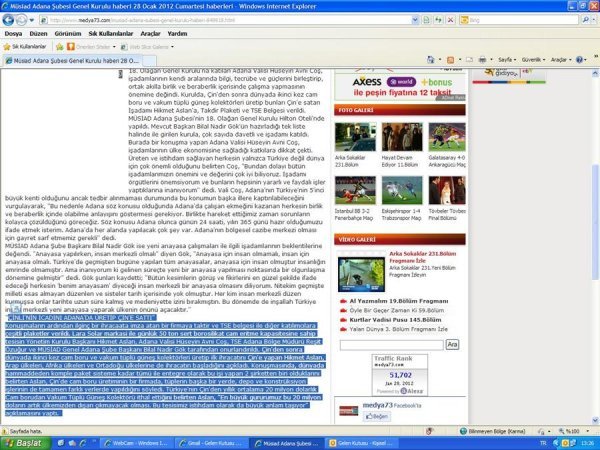Open Hayat Devam Ediyor 11.Bölüm thumbnail
This screenshot has height=450, width=600.
coord(402,137)
